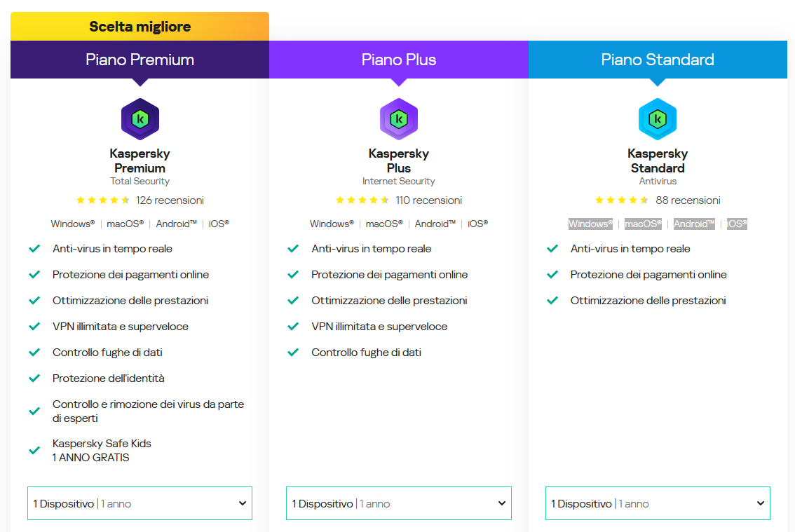Click checkmark beside Plus VPN illimitata feature
The height and width of the screenshot is (532, 795).
point(293,327)
